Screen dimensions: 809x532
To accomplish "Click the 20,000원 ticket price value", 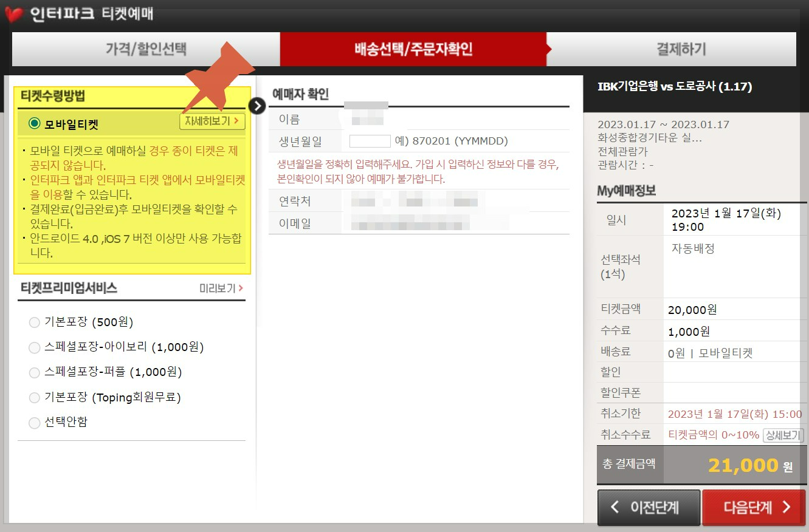I will coord(692,310).
